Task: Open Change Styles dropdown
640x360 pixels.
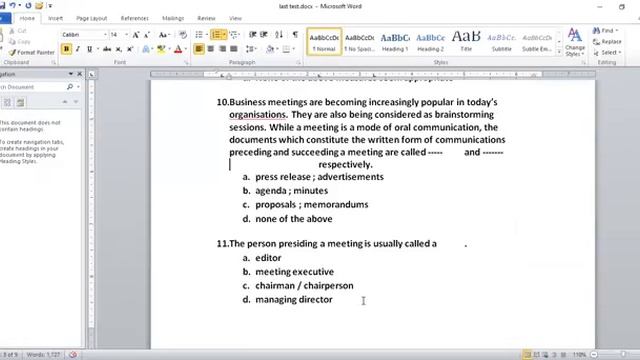Action: click(575, 42)
